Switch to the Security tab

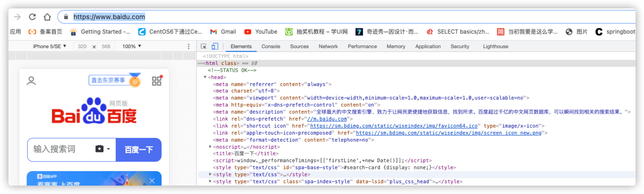[460, 46]
